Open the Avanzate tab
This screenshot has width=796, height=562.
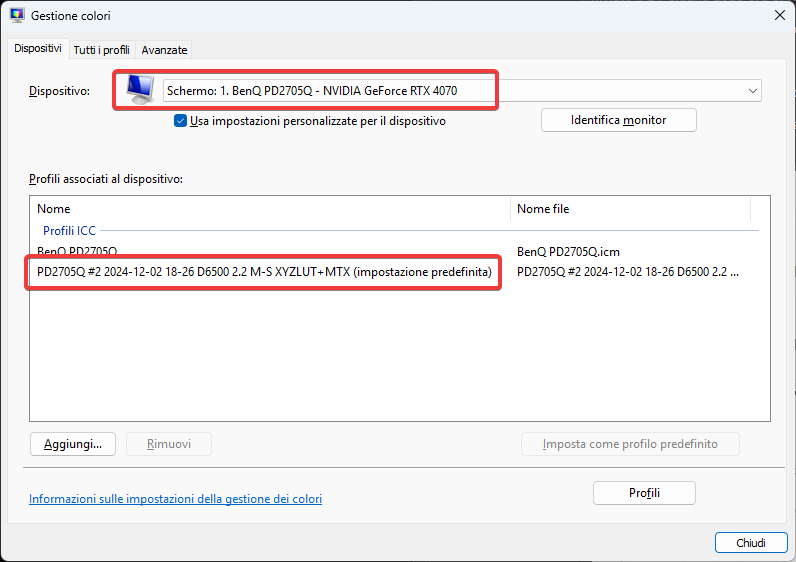(x=164, y=50)
